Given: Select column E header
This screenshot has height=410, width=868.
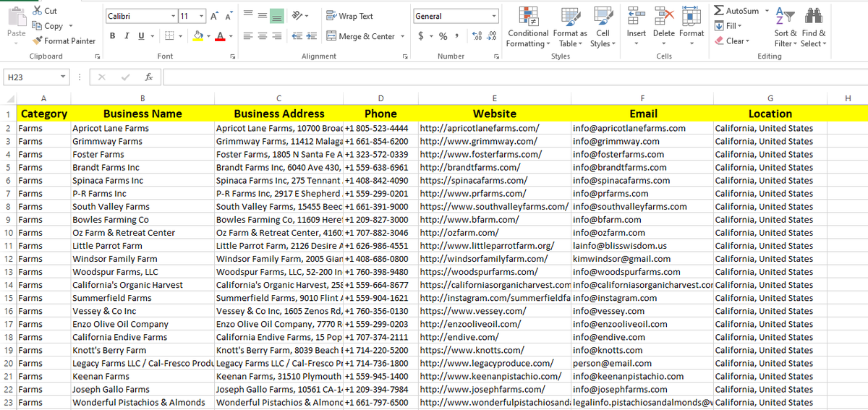Looking at the screenshot, I should 494,98.
